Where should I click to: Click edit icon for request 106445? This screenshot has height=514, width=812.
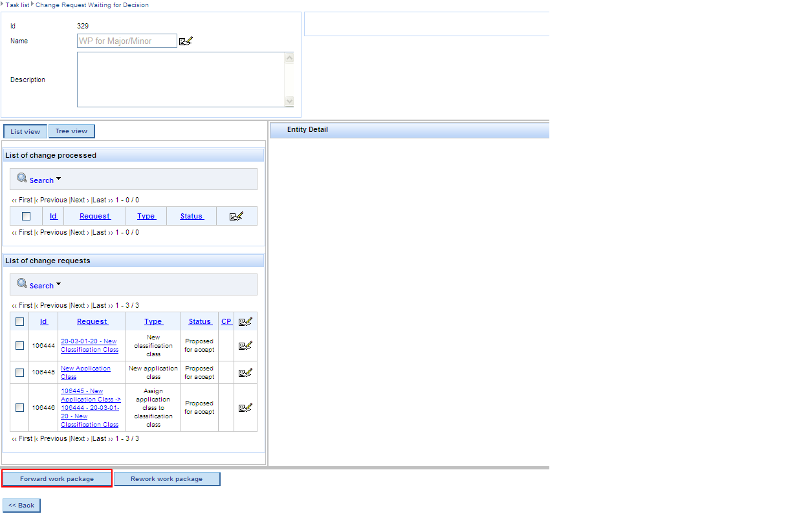(245, 372)
